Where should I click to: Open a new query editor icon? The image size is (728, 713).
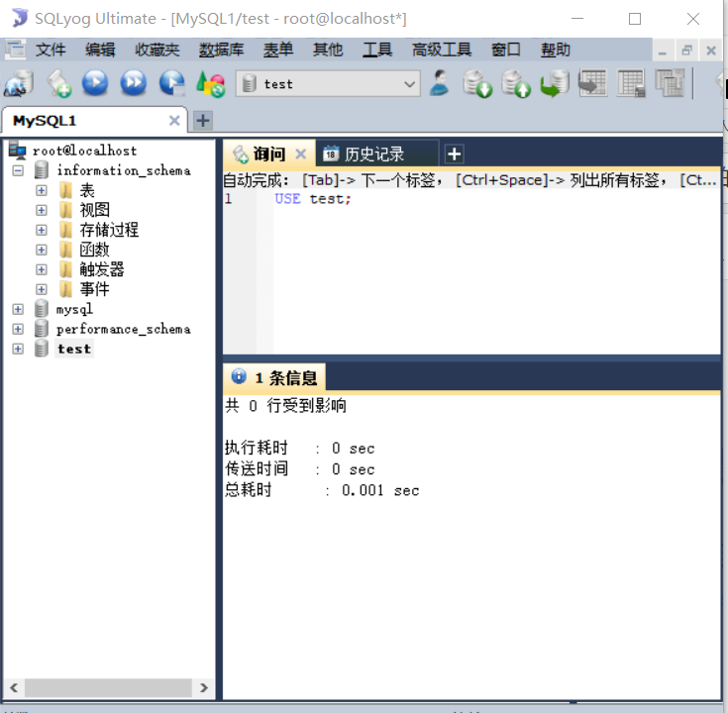[59, 83]
